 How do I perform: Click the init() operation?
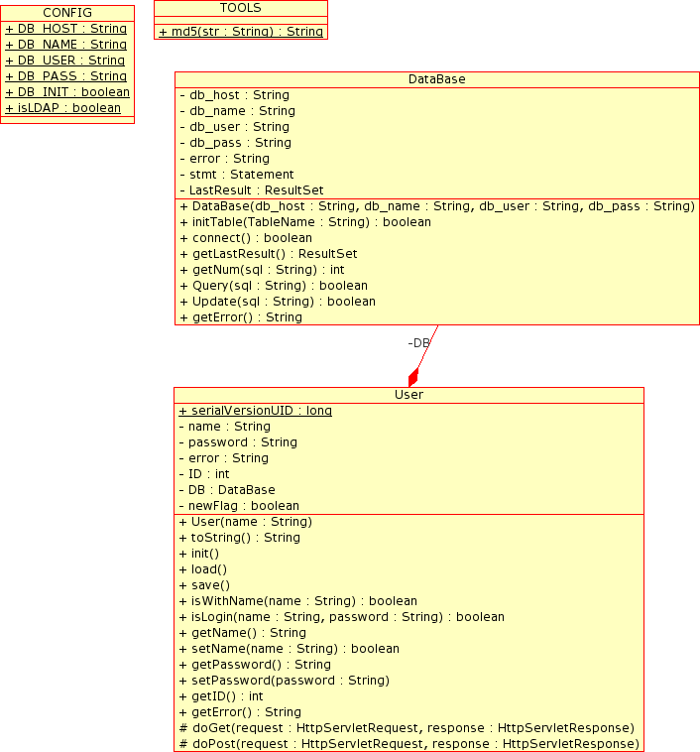[199, 554]
